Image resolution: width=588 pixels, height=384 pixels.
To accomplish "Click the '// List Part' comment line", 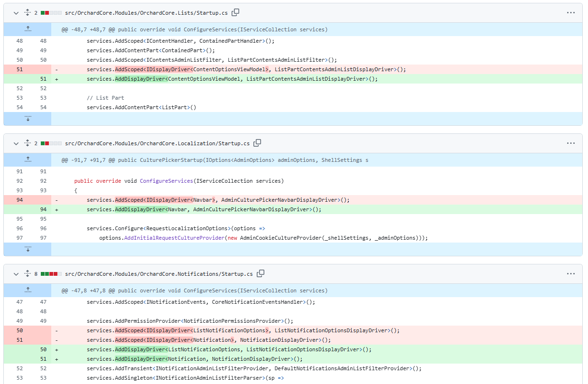I will (105, 98).
